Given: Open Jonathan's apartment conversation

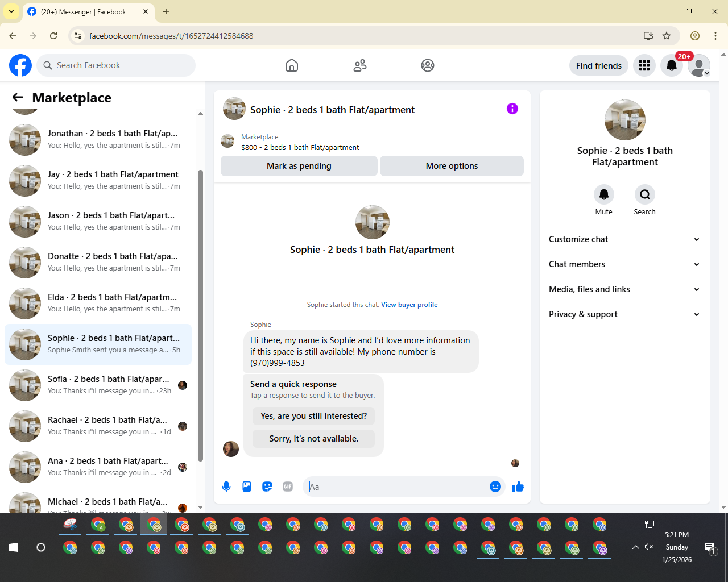Looking at the screenshot, I should tap(98, 140).
